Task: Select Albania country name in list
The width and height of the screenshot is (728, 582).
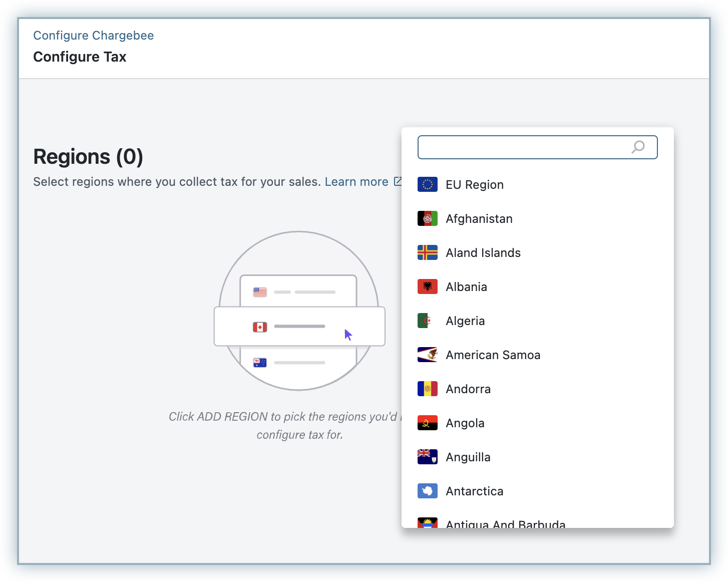Action: 466,287
